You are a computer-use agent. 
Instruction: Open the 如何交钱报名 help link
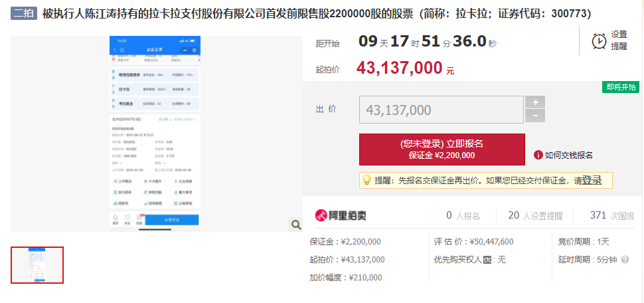tap(569, 155)
